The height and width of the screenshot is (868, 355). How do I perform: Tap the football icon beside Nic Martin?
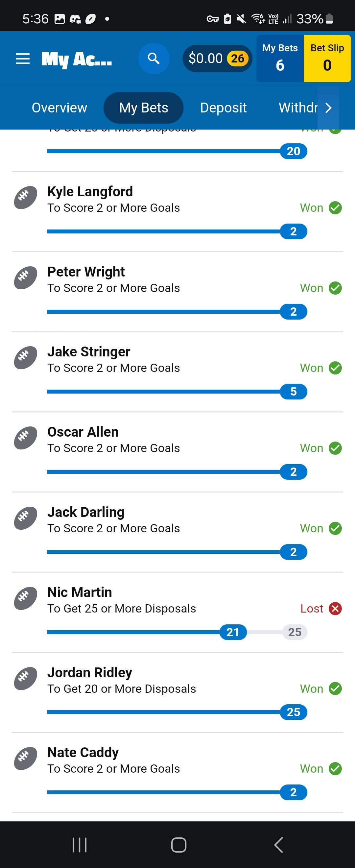[26, 598]
